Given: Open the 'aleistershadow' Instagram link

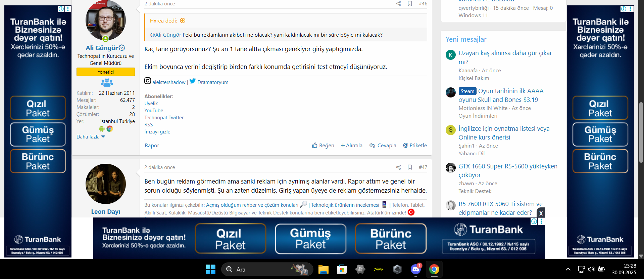Looking at the screenshot, I should (x=169, y=82).
